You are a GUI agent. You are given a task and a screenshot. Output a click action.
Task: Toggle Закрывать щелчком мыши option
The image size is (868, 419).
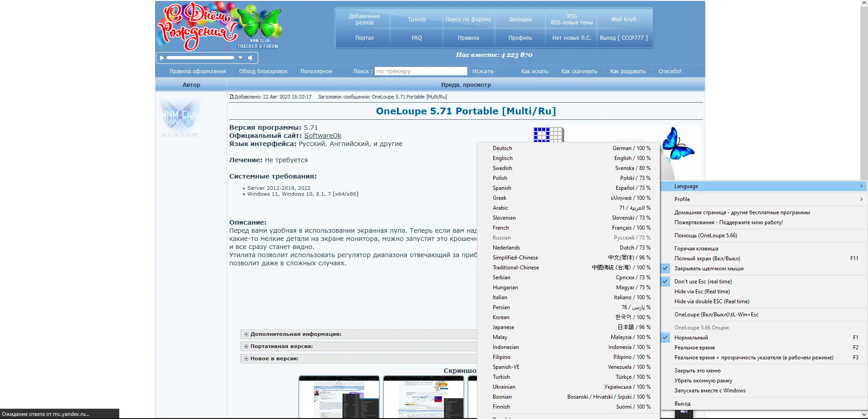[x=764, y=268]
